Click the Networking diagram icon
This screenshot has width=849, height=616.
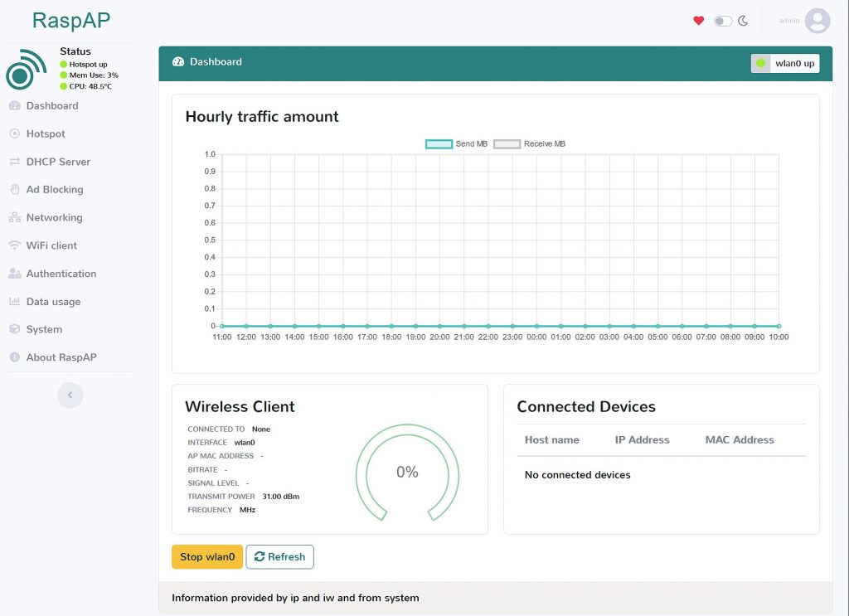pos(14,218)
